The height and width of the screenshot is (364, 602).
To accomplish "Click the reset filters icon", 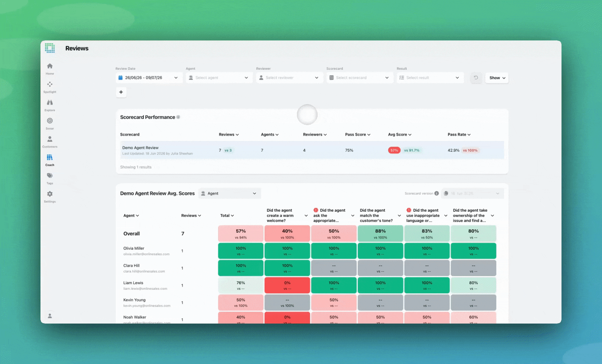I will point(476,78).
